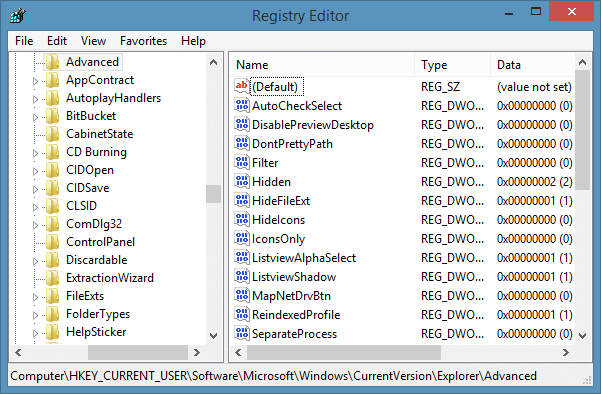The height and width of the screenshot is (394, 601).
Task: Expand the FolderTypes key
Action: [x=35, y=315]
